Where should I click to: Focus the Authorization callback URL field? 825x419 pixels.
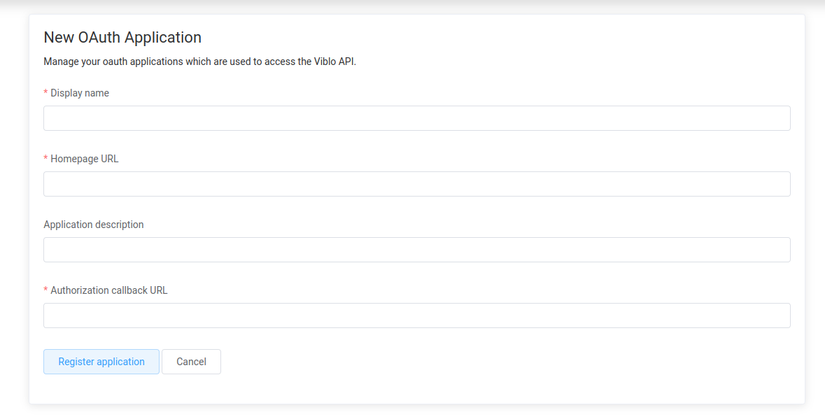[x=416, y=316]
